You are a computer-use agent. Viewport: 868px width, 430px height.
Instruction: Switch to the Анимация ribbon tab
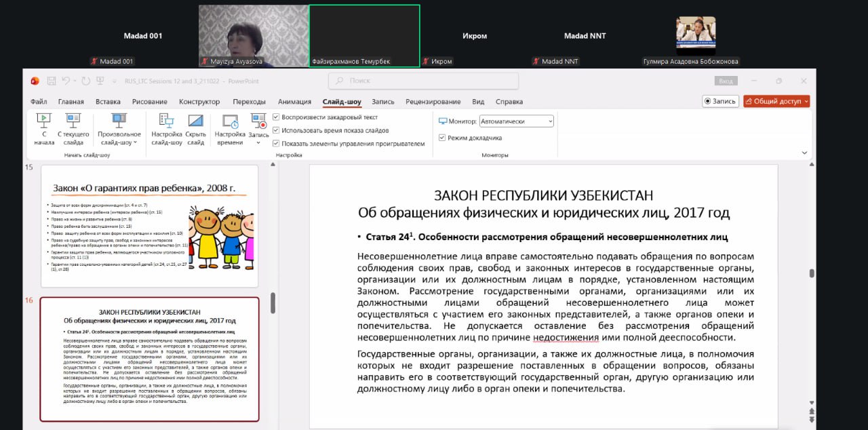294,102
